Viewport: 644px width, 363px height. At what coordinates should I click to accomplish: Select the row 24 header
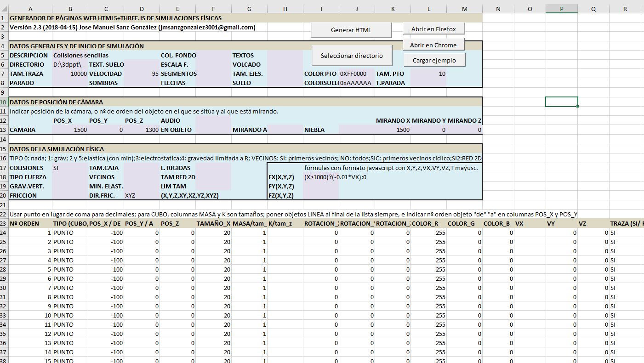point(4,233)
